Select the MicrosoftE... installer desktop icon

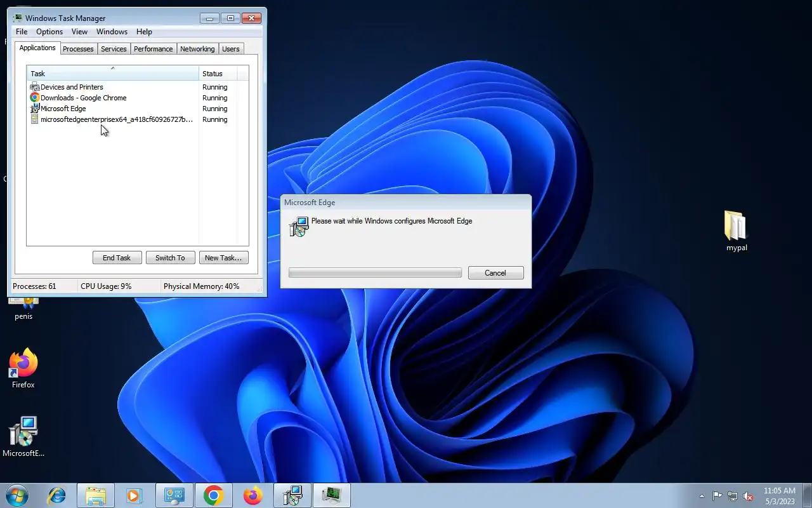coord(23,437)
